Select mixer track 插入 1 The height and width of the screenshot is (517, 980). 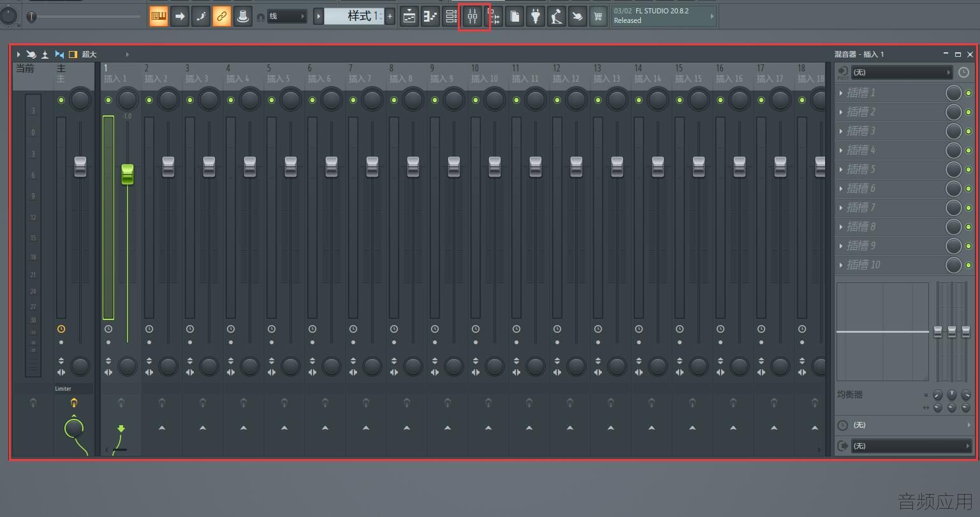116,78
